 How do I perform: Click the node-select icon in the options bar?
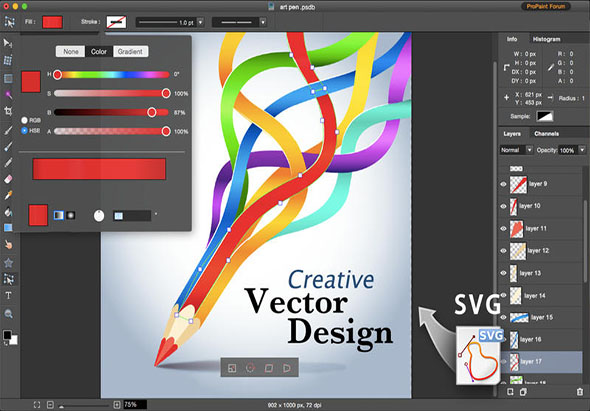[x=9, y=22]
